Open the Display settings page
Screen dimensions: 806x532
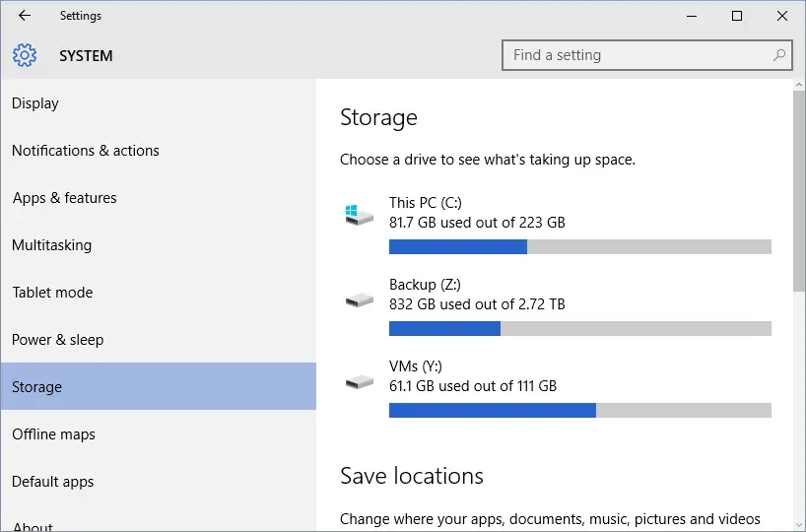[x=35, y=103]
